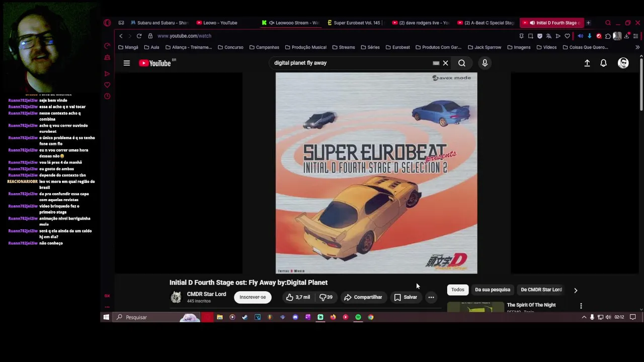Screen dimensions: 644x362
Task: Open the Concurso bookmarks folder
Action: point(230,47)
